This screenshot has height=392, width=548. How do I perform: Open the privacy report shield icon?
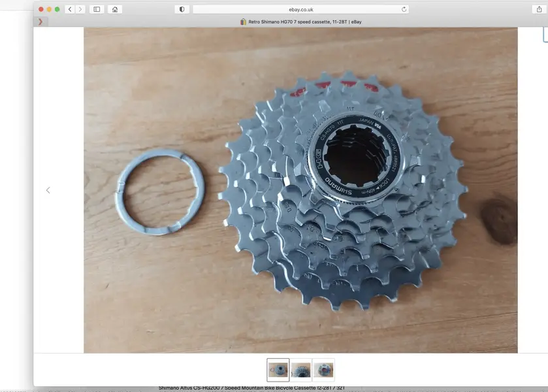182,9
